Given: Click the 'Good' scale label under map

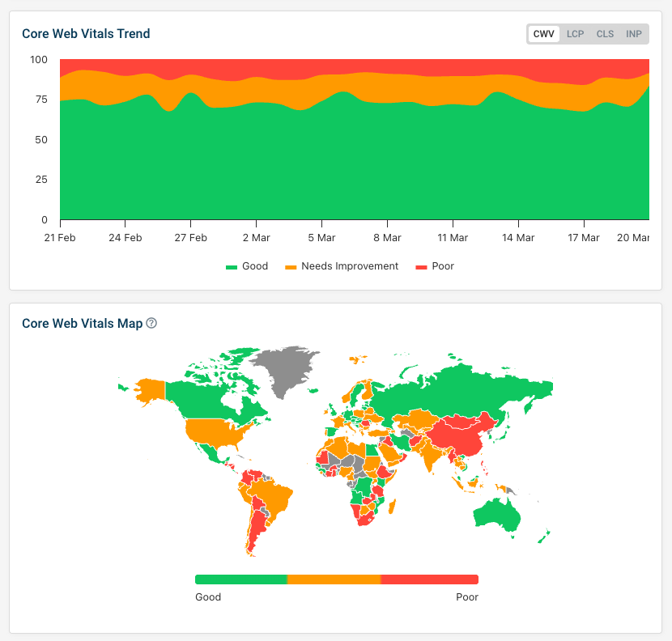Looking at the screenshot, I should pos(208,596).
